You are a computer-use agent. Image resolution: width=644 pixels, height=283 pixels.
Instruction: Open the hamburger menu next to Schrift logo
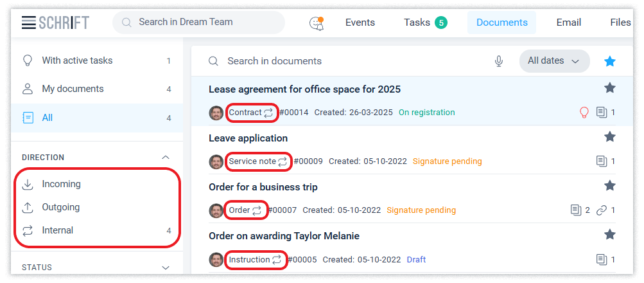(x=28, y=23)
